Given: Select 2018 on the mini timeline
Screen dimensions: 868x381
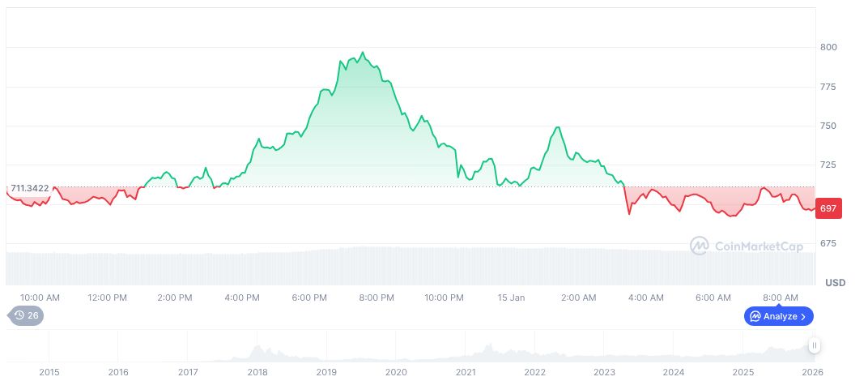Looking at the screenshot, I should coord(257,372).
